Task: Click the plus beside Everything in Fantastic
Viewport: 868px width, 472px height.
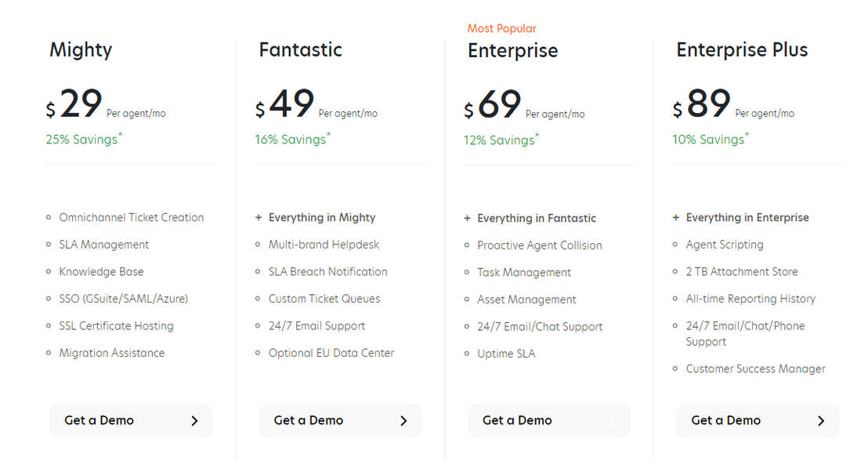Action: pyautogui.click(x=468, y=219)
